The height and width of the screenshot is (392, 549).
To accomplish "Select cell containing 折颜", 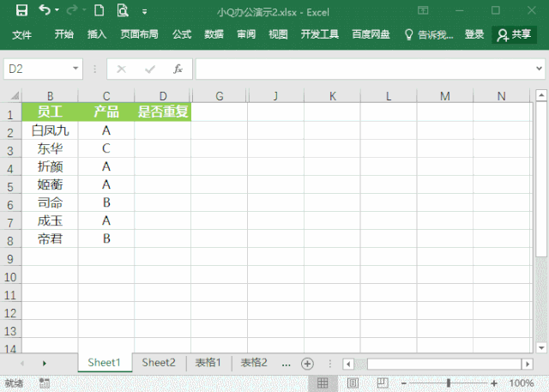I will point(50,166).
